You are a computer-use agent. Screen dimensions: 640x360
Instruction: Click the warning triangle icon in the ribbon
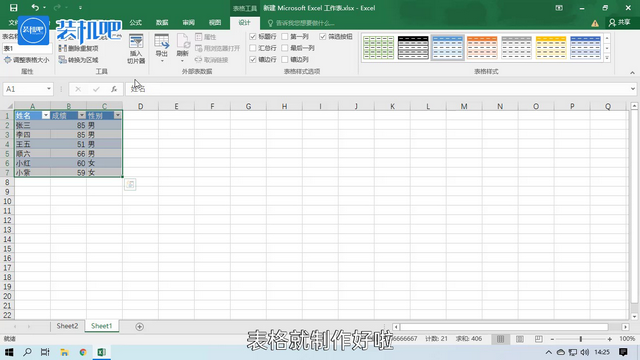click(x=595, y=23)
